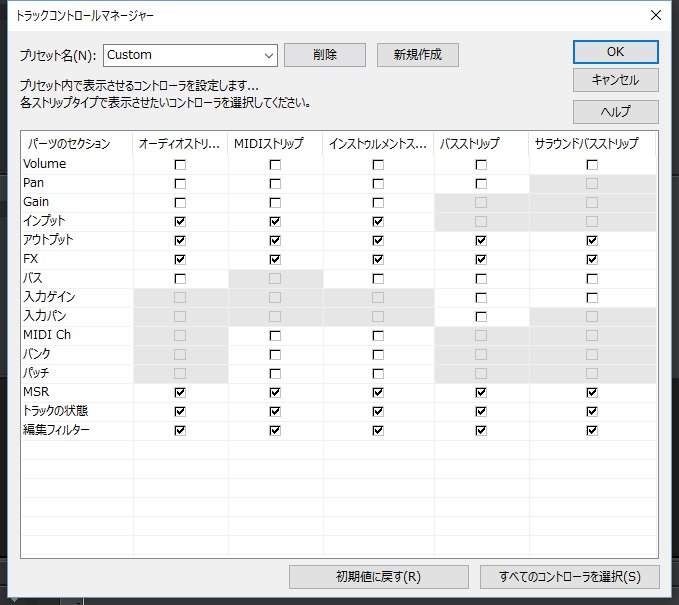Click the パーツのセクション column header
Image resolution: width=679 pixels, height=605 pixels.
pos(76,144)
